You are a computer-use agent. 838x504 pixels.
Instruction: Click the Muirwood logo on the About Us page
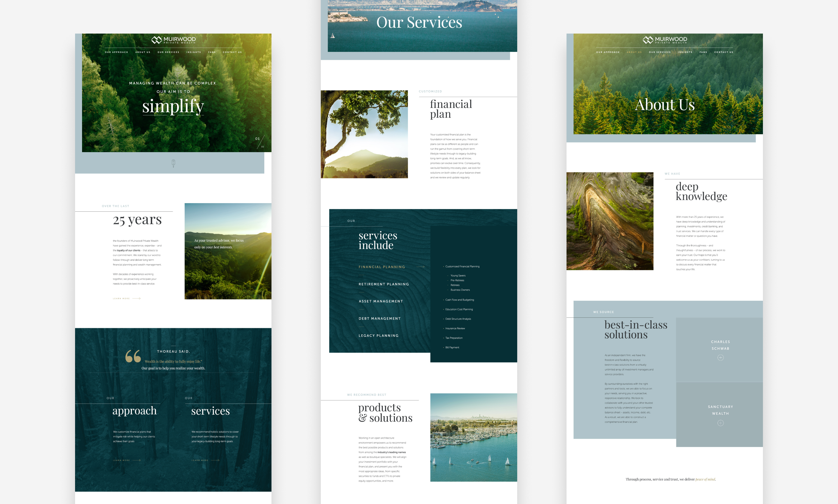[665, 40]
